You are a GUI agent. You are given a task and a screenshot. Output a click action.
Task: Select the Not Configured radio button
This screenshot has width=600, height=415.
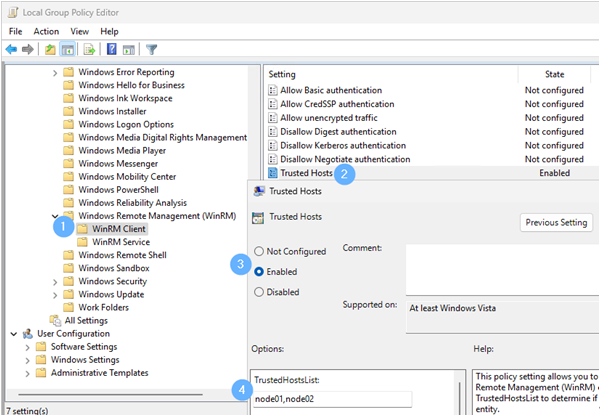pyautogui.click(x=259, y=251)
